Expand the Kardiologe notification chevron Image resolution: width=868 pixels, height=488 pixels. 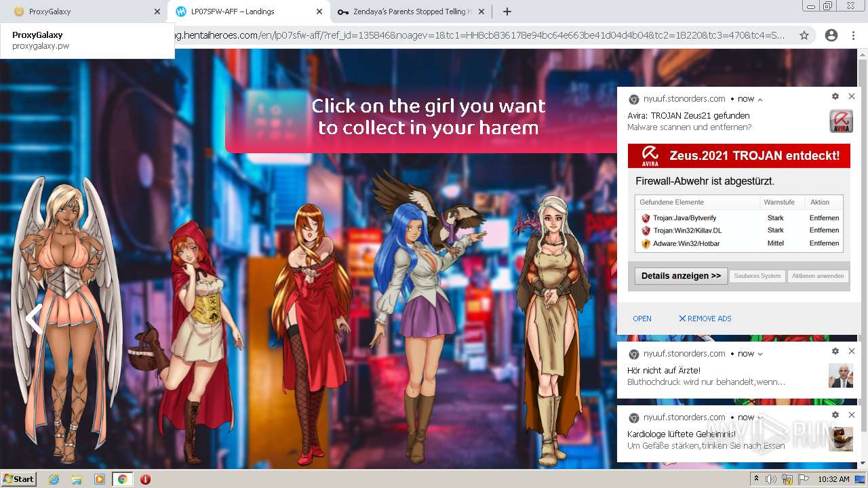760,418
